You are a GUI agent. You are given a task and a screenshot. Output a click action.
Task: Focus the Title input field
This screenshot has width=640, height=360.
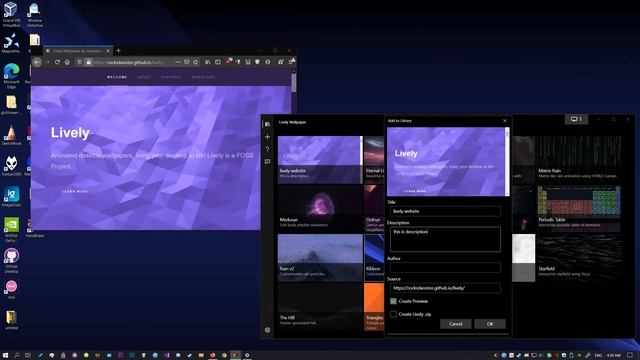(x=445, y=211)
